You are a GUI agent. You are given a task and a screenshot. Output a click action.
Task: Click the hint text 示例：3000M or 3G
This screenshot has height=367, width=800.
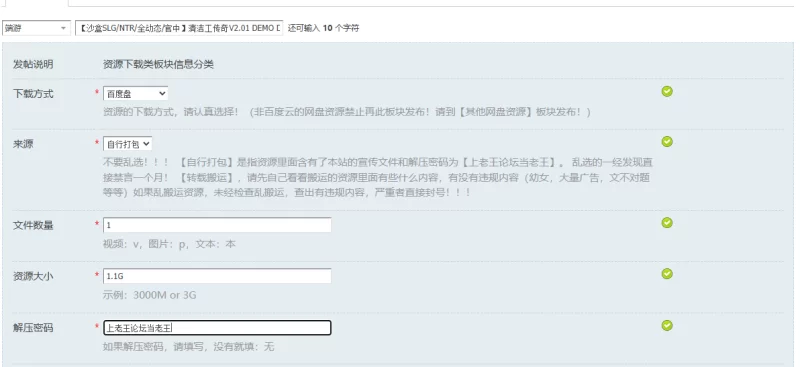149,295
